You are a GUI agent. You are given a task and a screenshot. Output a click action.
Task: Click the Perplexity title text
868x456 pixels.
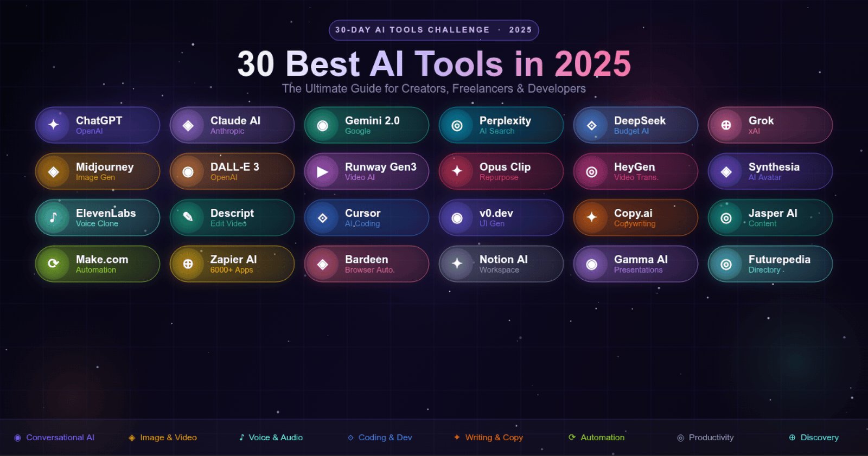505,121
